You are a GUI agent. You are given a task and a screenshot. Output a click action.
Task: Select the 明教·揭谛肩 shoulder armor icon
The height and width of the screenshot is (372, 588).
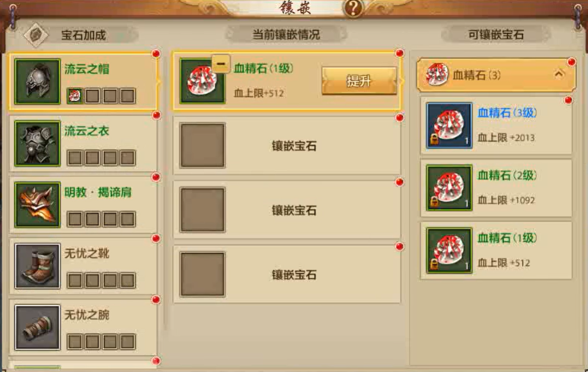click(37, 204)
